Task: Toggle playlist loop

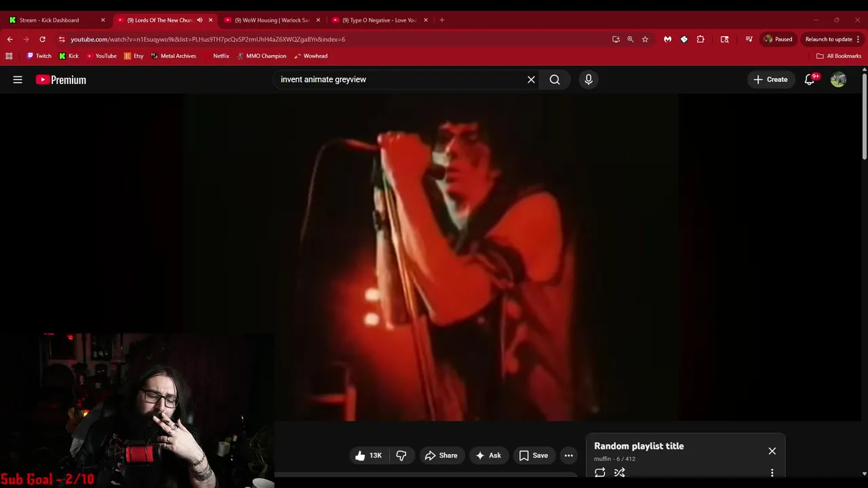Action: coord(600,472)
